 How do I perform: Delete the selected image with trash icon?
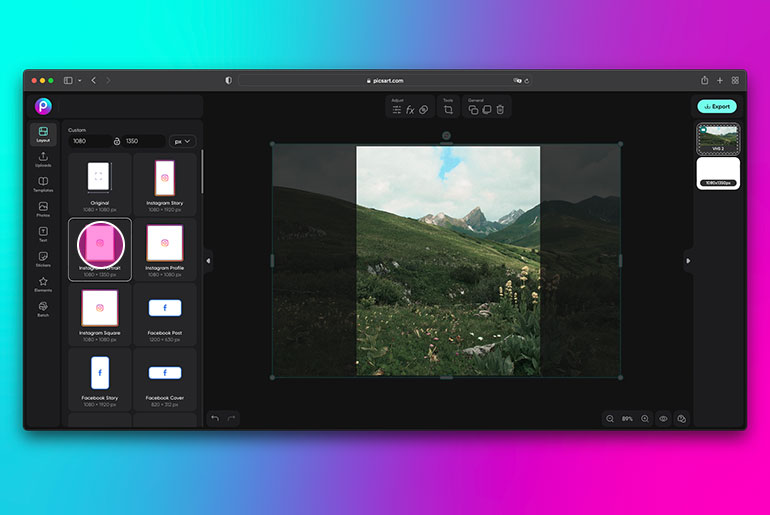[x=500, y=110]
